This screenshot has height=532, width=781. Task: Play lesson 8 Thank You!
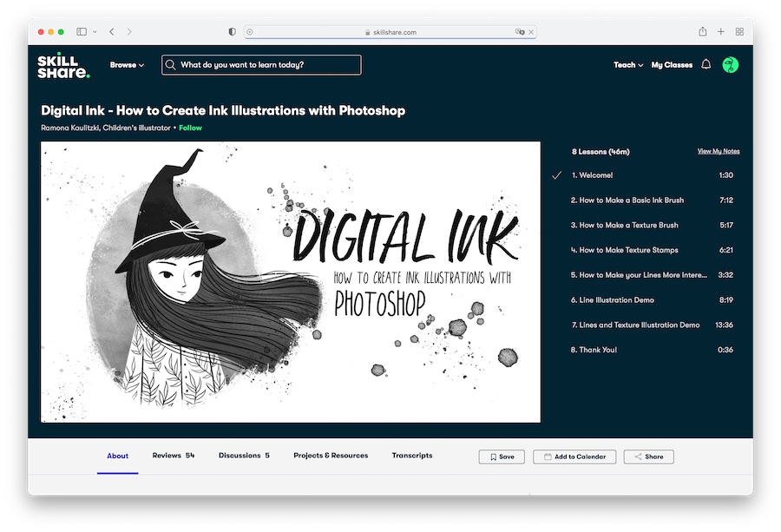[x=652, y=349]
